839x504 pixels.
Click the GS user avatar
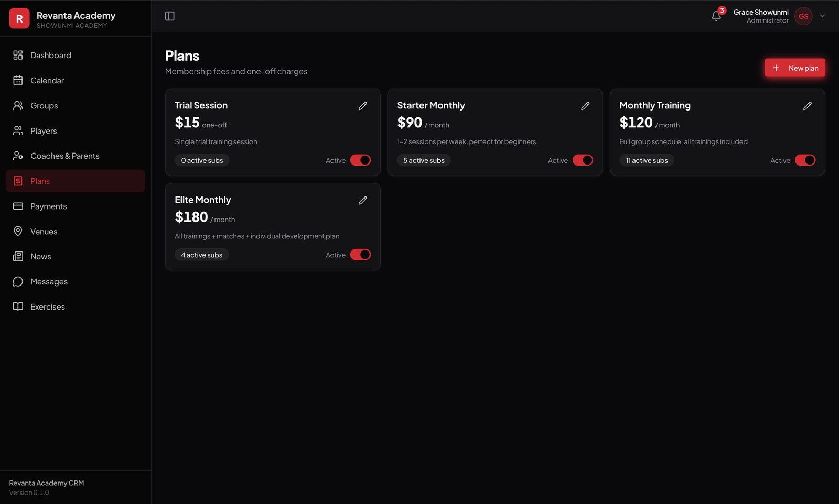(803, 16)
